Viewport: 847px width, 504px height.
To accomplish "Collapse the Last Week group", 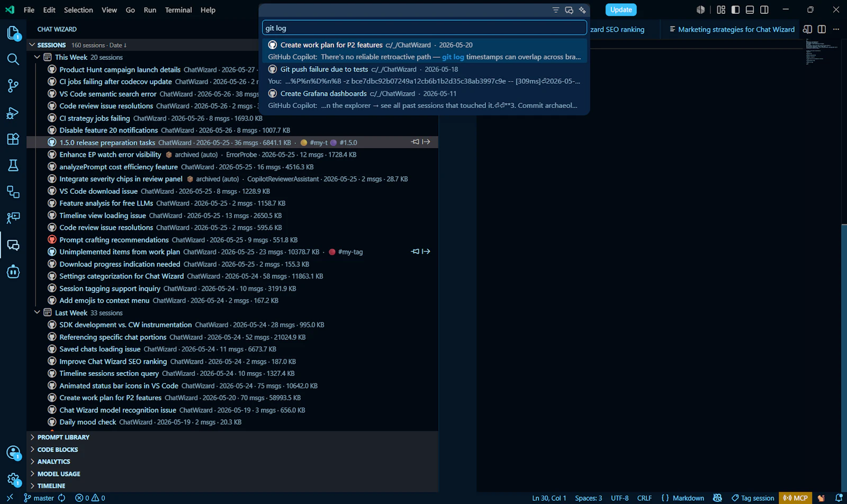I will pyautogui.click(x=37, y=312).
